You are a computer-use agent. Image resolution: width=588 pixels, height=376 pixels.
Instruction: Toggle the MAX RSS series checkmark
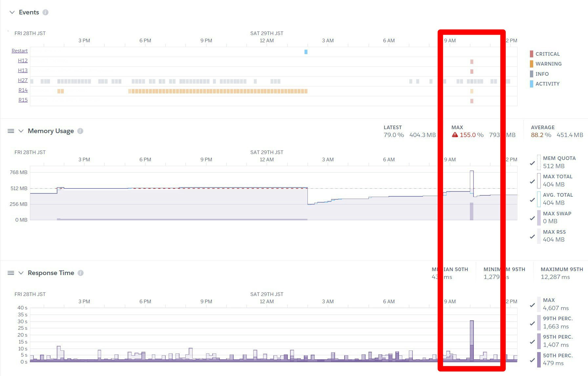coord(532,236)
